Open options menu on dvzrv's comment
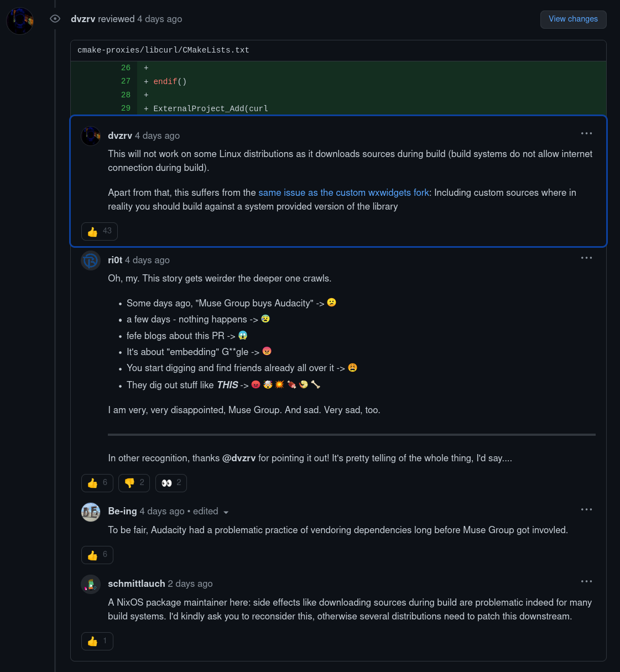This screenshot has width=620, height=672. 586,133
